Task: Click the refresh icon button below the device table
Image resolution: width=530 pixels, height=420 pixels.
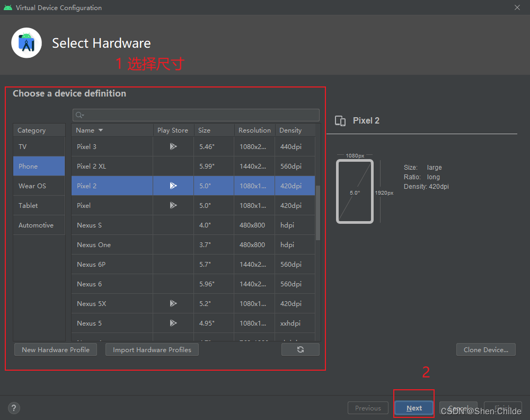Action: (300, 349)
